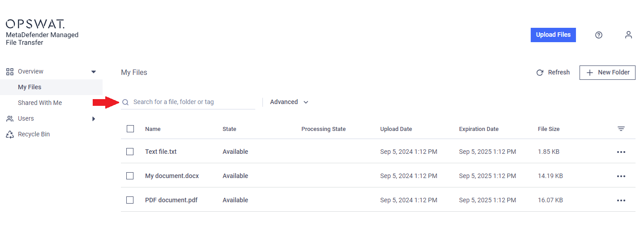Screen dimensions: 644x235
Task: Open the help question mark icon
Action: pos(599,35)
